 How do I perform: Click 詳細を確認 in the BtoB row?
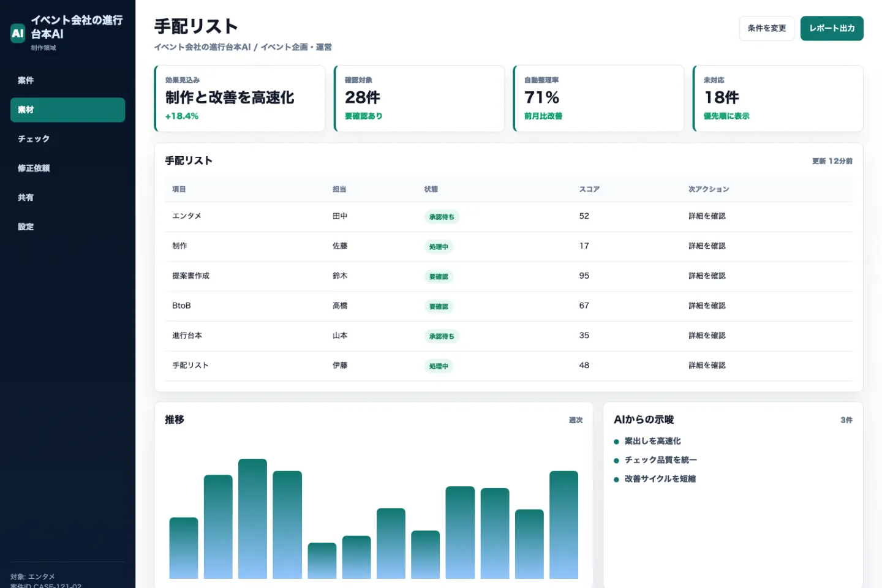707,306
